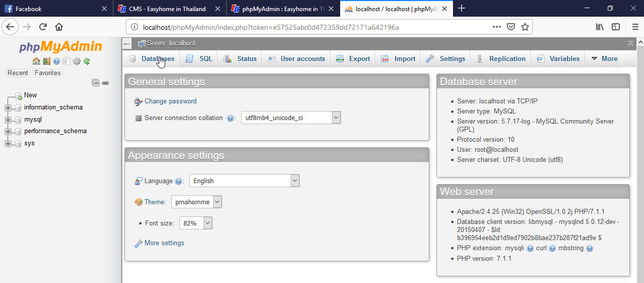Click the More settings link
644x283 pixels.
tap(164, 243)
